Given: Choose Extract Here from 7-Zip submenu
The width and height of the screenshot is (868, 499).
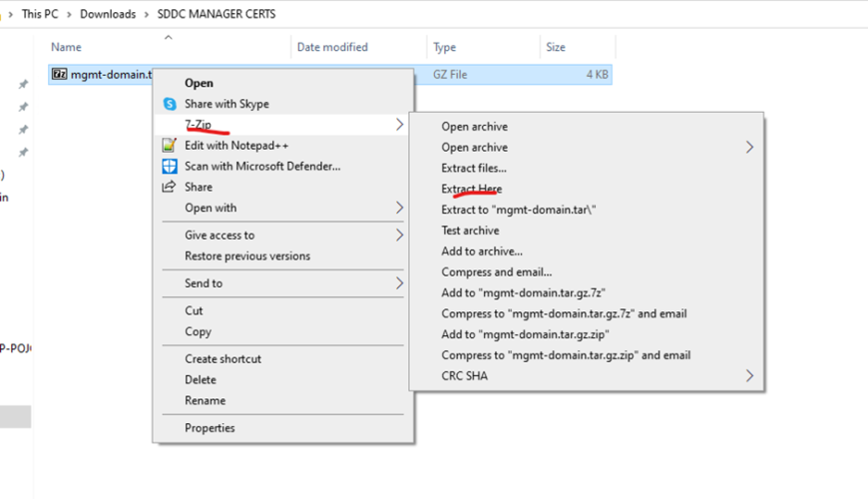Looking at the screenshot, I should point(471,189).
